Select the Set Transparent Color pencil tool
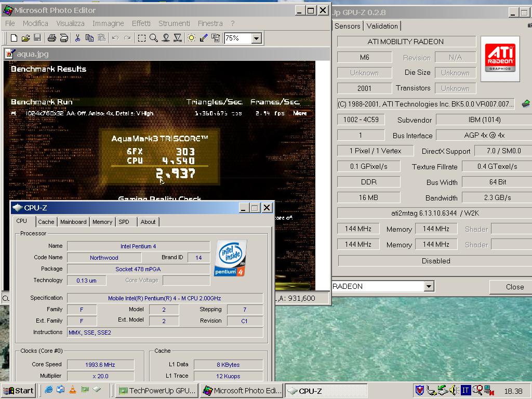 (204, 38)
